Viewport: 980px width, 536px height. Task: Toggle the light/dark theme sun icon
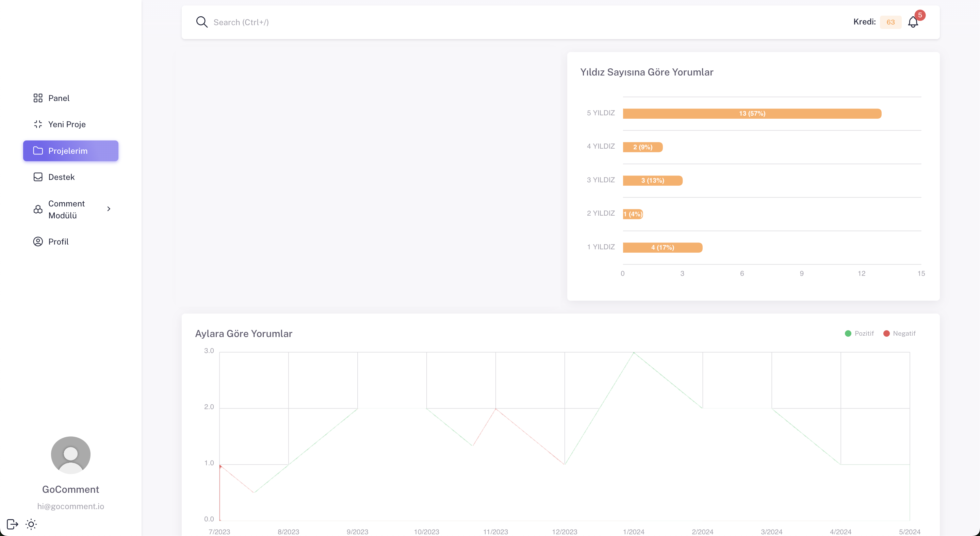(31, 524)
